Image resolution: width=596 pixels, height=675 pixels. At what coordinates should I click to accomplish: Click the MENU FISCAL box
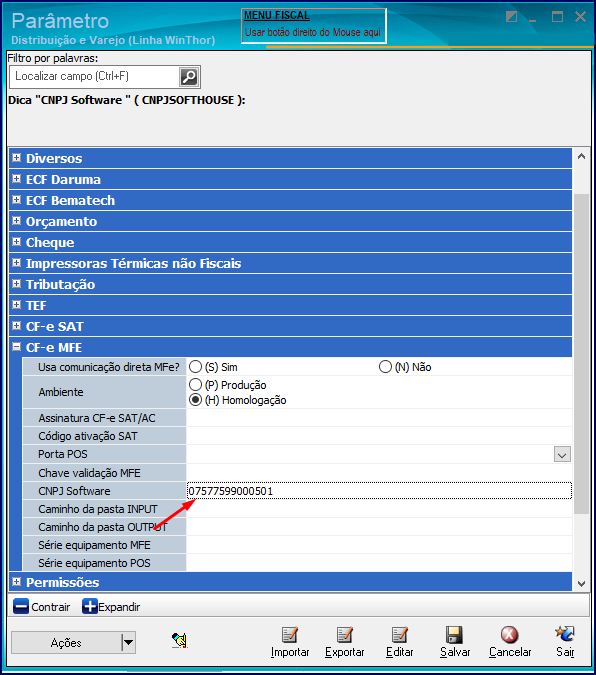(x=314, y=26)
